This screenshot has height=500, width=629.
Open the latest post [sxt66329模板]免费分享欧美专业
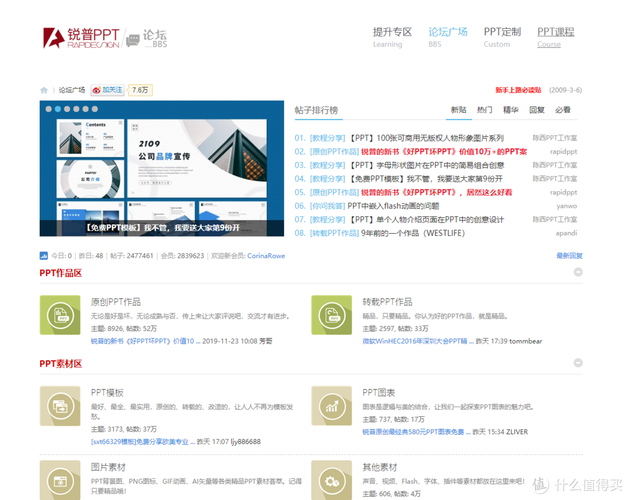(143, 442)
